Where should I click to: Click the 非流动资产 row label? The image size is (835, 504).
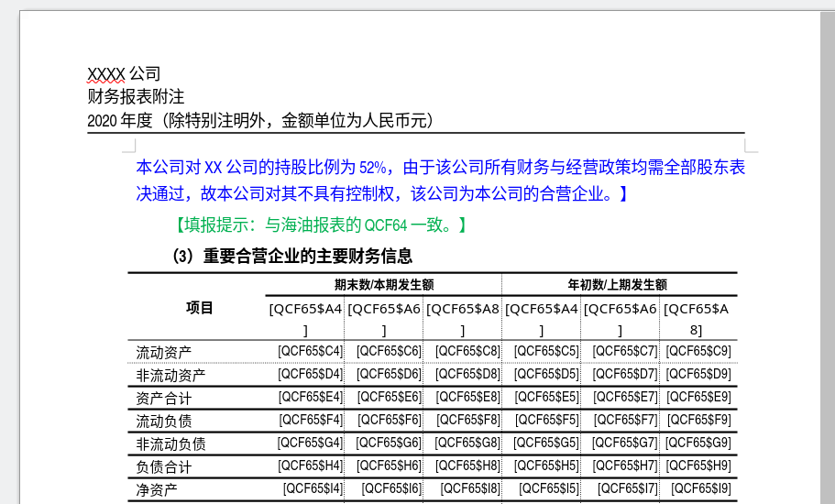click(x=170, y=375)
